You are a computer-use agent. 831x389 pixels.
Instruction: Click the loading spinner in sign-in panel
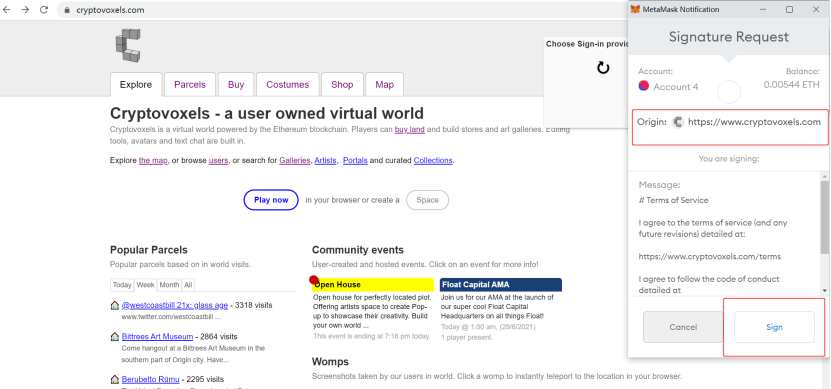(603, 68)
